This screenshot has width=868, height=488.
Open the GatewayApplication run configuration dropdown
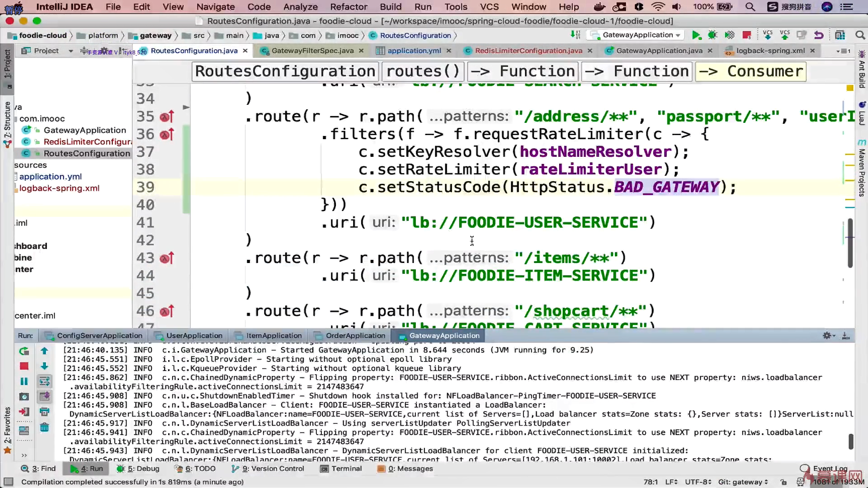[x=637, y=35]
